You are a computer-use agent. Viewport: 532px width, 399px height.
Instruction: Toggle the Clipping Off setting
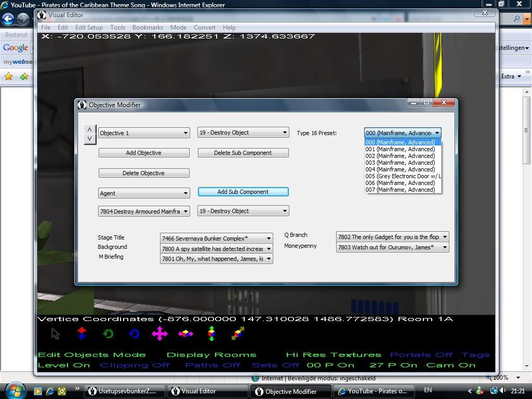(x=135, y=365)
